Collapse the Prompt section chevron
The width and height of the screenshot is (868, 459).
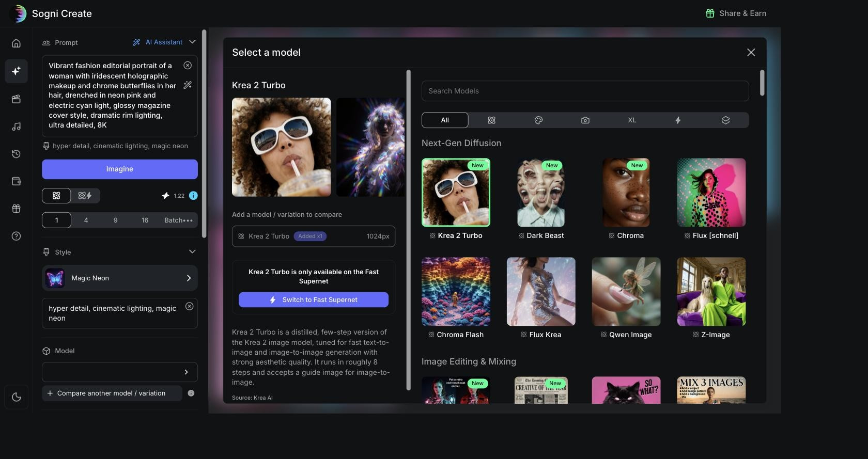(192, 42)
